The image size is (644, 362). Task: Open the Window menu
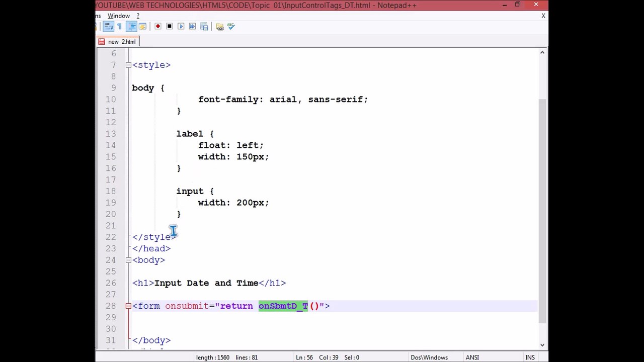click(x=118, y=16)
